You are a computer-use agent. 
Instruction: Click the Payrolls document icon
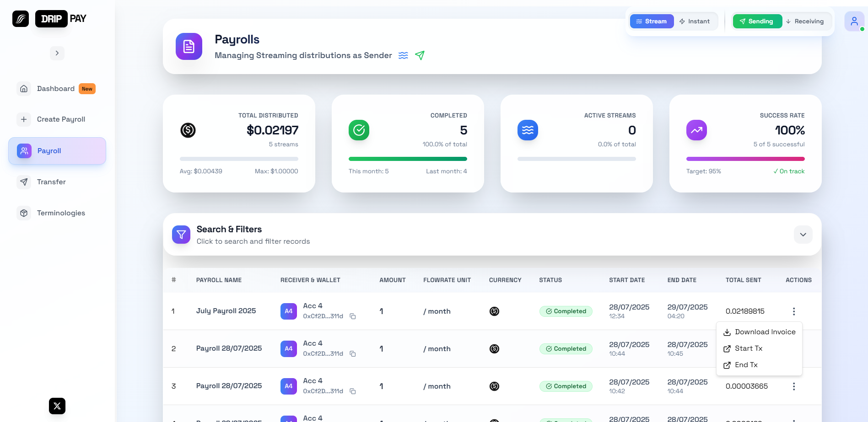point(189,46)
